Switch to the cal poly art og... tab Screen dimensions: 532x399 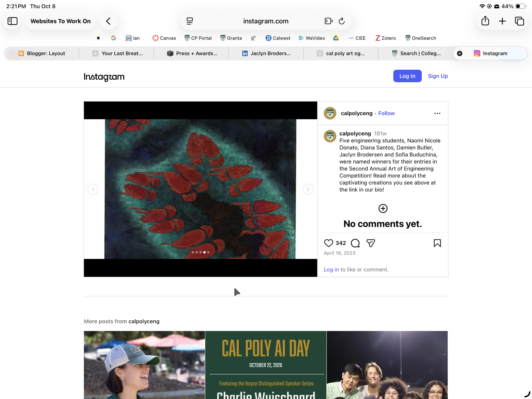(x=341, y=53)
